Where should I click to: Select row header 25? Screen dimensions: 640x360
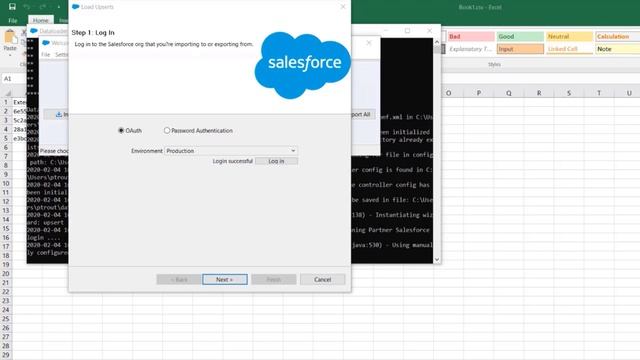click(6, 319)
